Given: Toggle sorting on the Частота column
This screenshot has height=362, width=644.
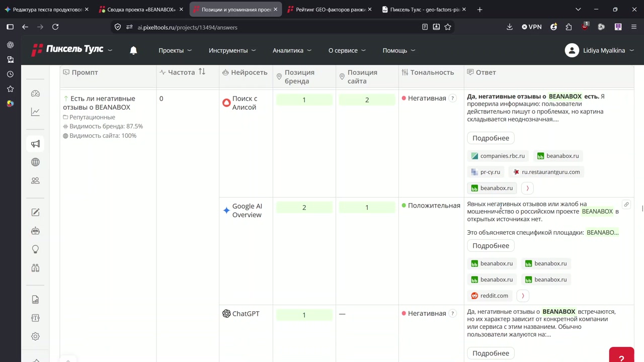Looking at the screenshot, I should pos(202,72).
